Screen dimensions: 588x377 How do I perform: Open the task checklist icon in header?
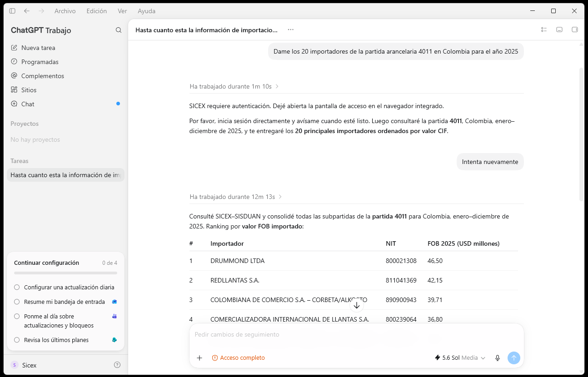(544, 30)
